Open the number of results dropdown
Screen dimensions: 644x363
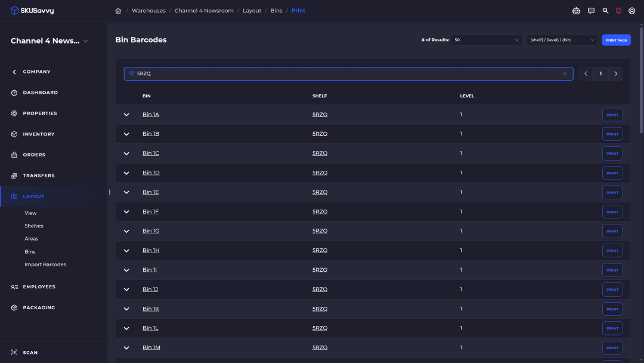click(487, 40)
